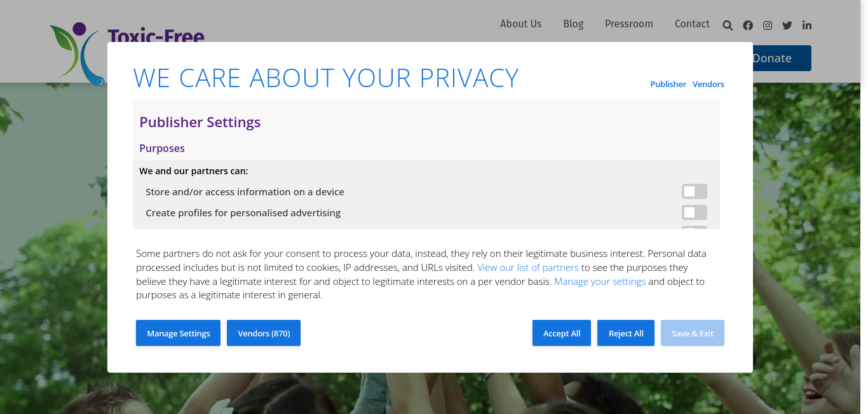868x414 pixels.
Task: Switch to the Publisher tab
Action: coord(668,84)
